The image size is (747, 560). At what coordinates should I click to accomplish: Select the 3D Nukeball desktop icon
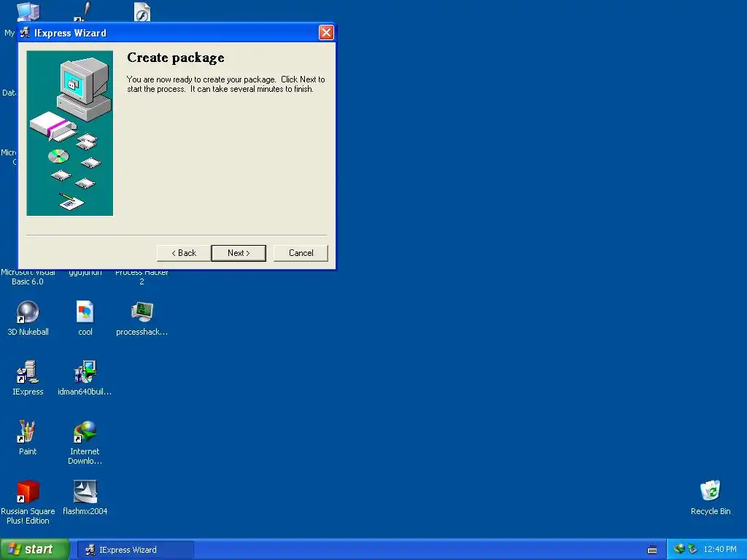(28, 318)
